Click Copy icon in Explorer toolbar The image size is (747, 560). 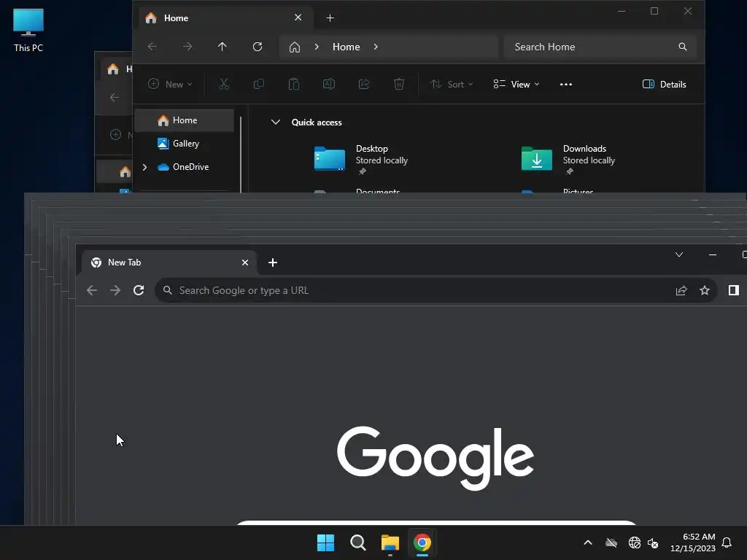click(259, 85)
